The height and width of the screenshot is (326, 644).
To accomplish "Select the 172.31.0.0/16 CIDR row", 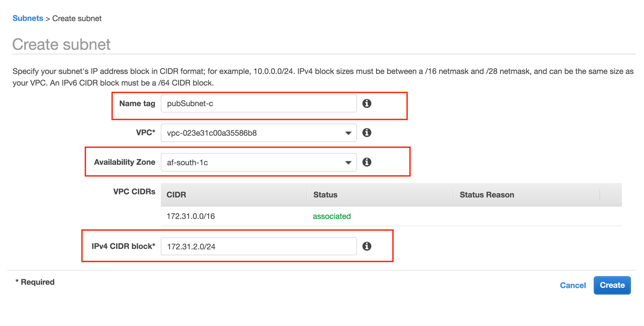I will coord(391,216).
